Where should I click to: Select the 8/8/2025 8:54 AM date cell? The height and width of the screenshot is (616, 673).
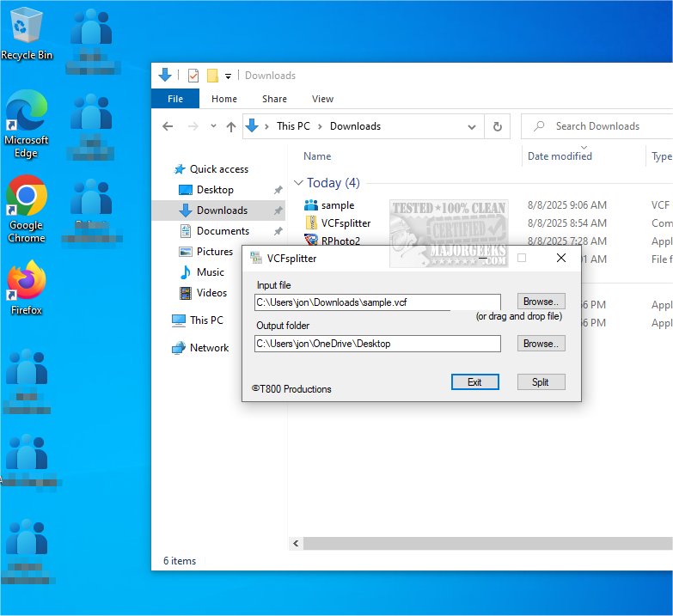[x=567, y=223]
